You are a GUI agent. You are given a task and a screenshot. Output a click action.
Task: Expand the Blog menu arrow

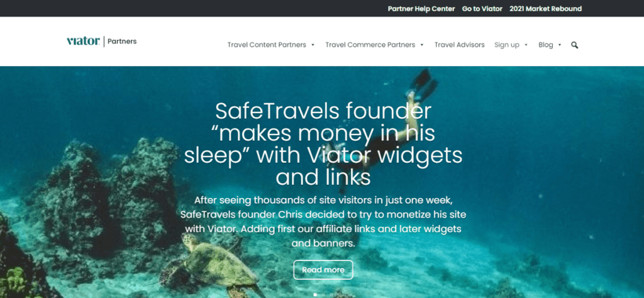pos(560,45)
